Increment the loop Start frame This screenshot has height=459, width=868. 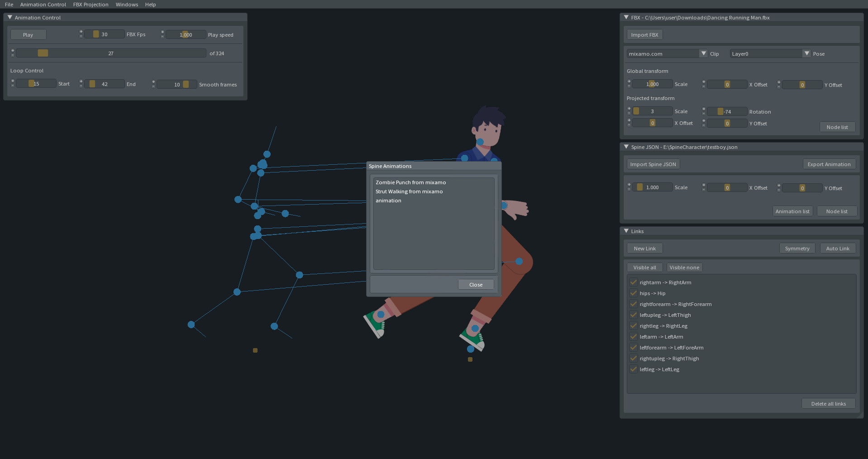point(13,81)
